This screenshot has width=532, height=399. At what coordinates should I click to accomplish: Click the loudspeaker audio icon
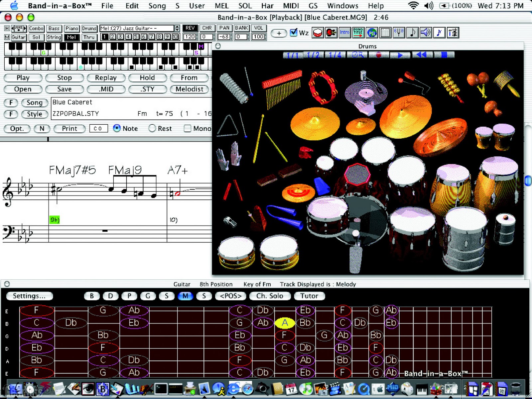[426, 33]
